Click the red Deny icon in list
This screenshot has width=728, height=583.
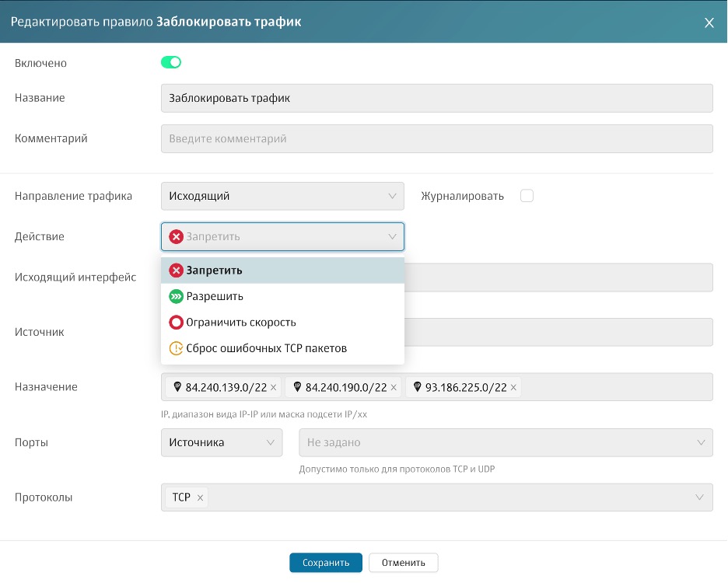[176, 271]
